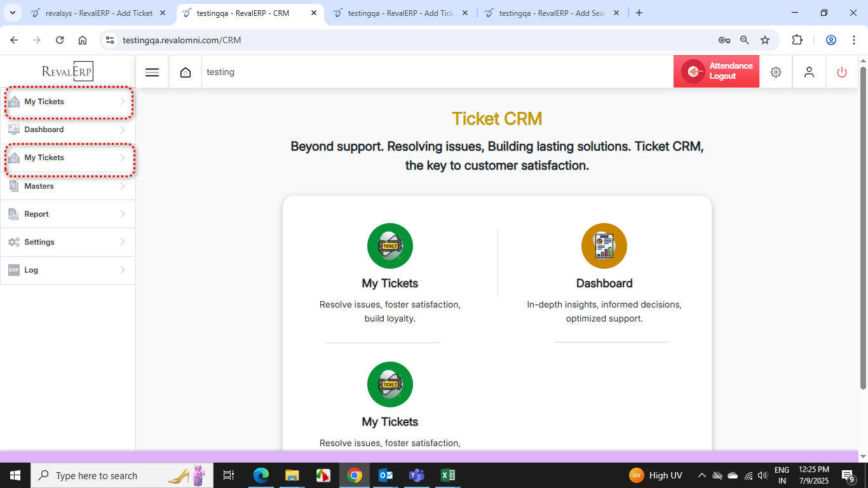Expand the Report menu chevron

(123, 214)
